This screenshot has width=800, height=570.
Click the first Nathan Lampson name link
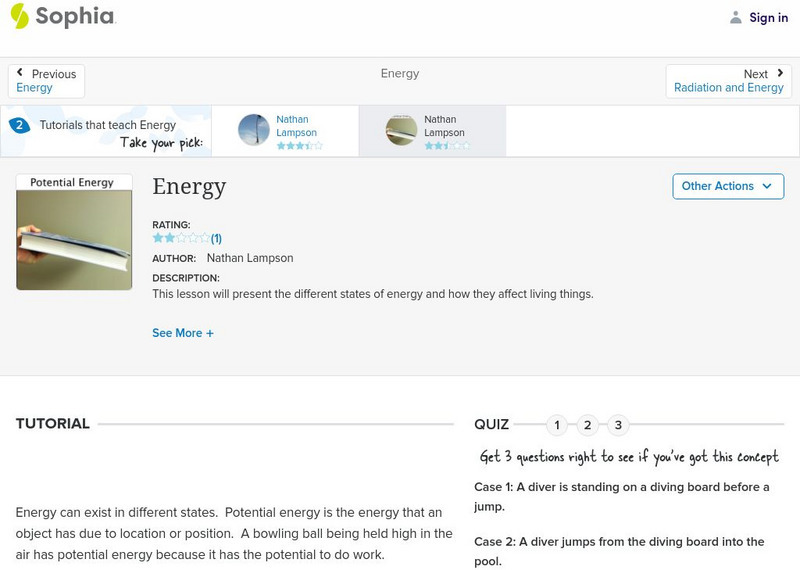pos(296,126)
